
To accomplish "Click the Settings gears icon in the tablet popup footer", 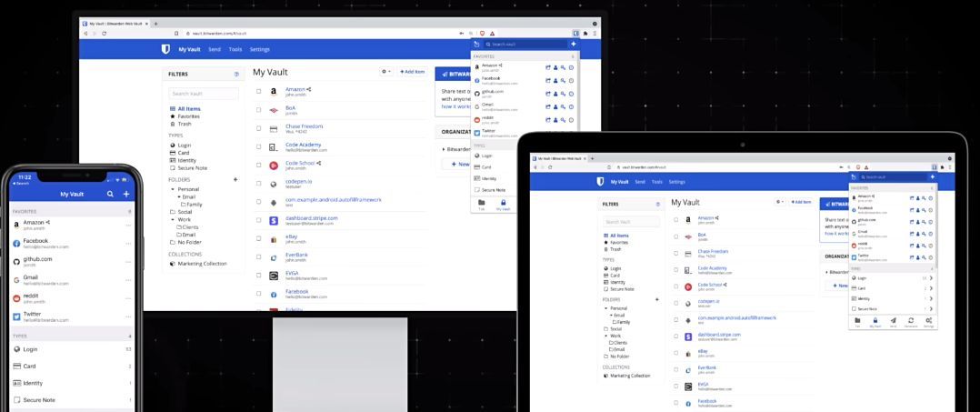I will [x=929, y=321].
